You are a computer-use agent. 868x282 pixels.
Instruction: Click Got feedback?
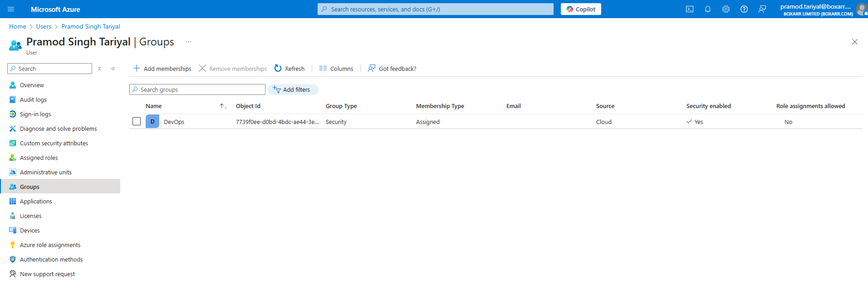click(392, 69)
